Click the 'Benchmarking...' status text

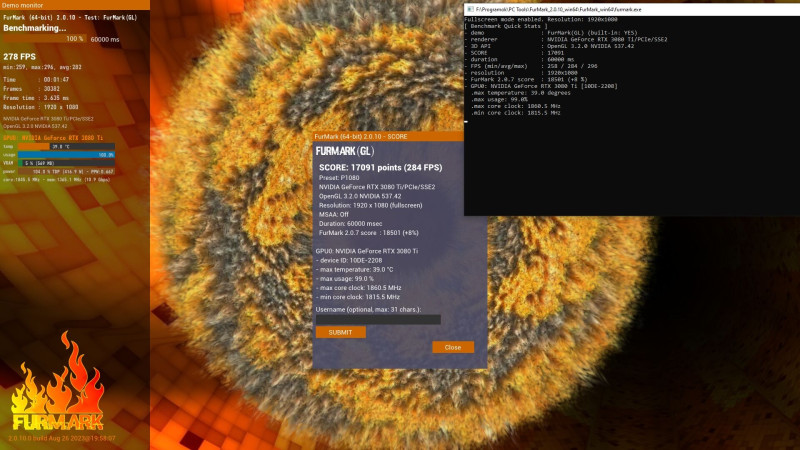35,28
